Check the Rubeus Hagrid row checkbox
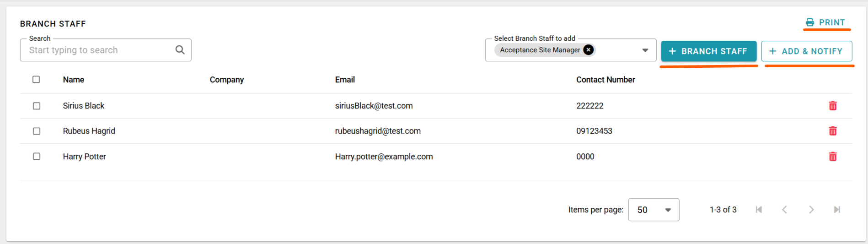This screenshot has height=244, width=868. tap(37, 131)
